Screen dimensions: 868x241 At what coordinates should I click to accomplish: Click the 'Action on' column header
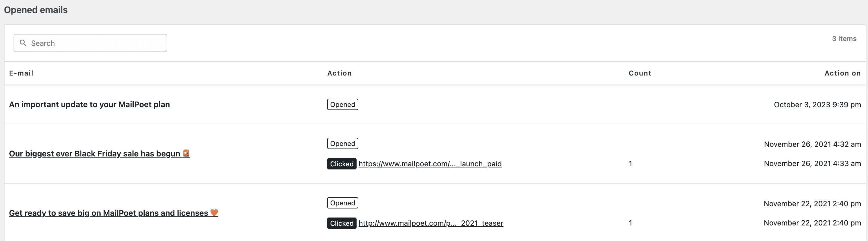842,73
